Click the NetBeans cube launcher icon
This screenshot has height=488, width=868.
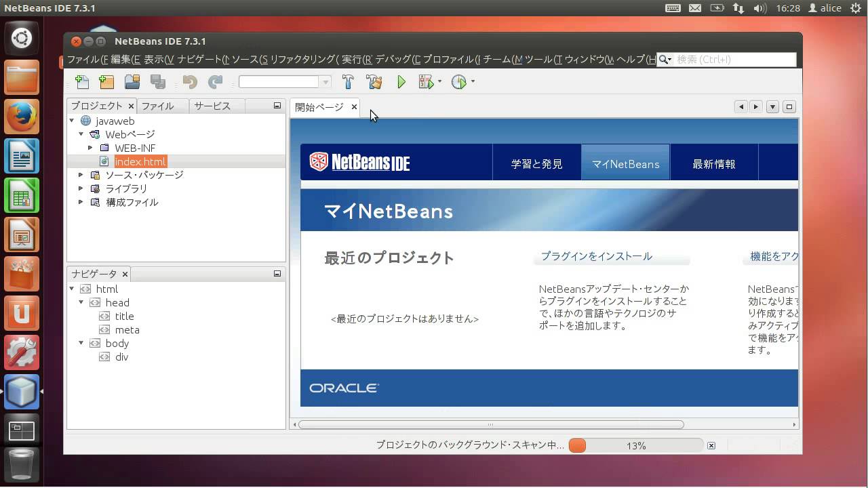point(22,392)
